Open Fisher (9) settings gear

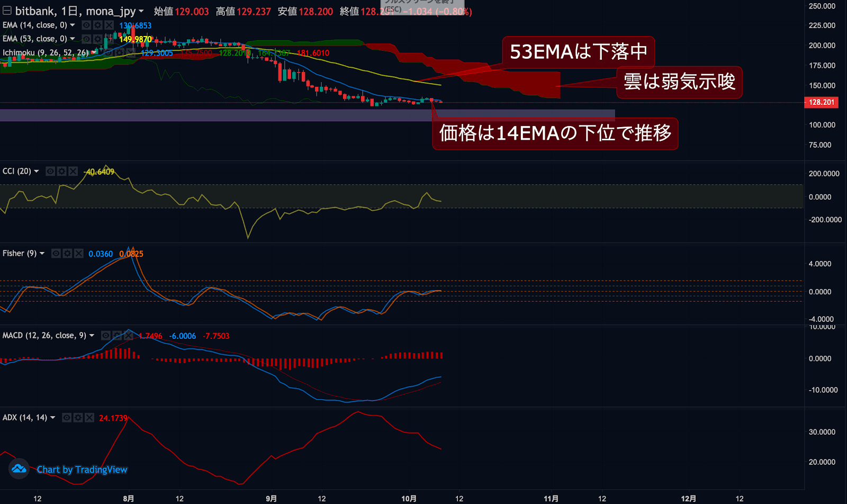pos(67,254)
